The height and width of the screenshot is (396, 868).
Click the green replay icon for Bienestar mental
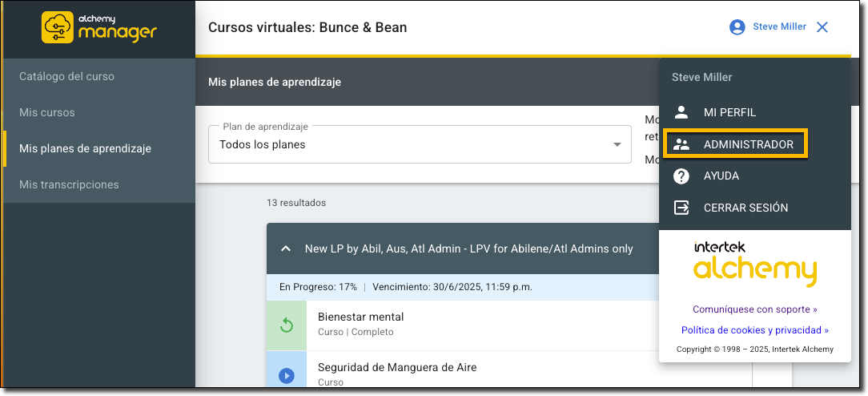pyautogui.click(x=287, y=325)
